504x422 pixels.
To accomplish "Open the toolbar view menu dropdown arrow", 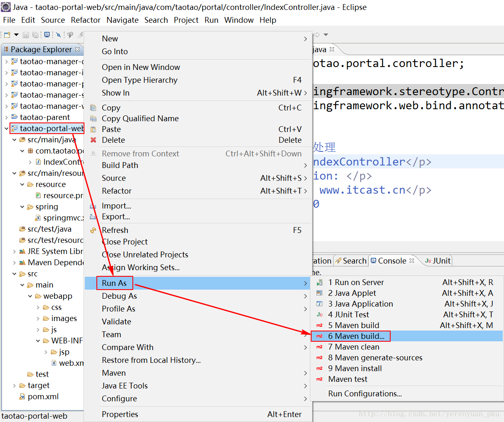I will pos(326,35).
